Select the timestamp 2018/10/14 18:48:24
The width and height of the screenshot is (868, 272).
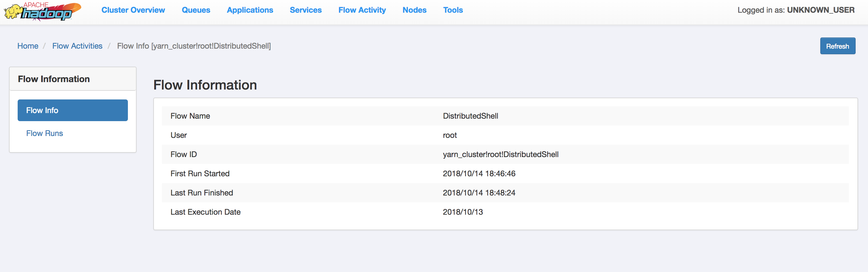point(479,193)
